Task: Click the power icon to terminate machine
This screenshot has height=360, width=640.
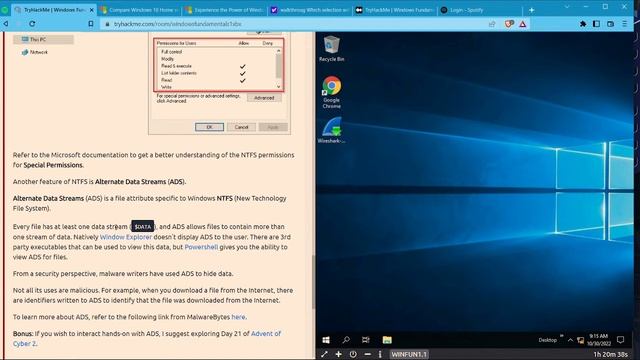Action: tap(353, 354)
